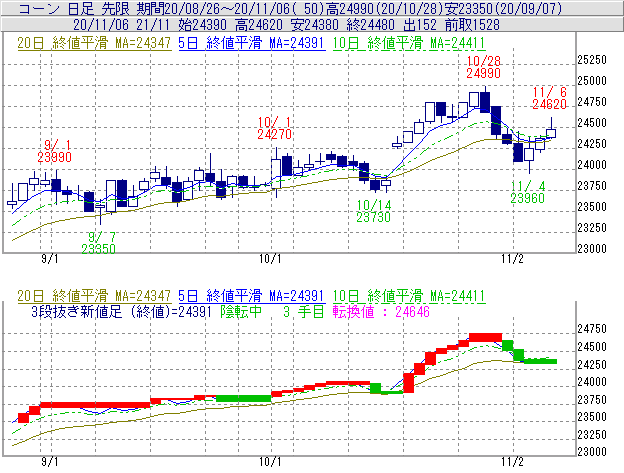
Task: Click the 5-day MA=24391 legend in upper chart
Action: coord(252,43)
